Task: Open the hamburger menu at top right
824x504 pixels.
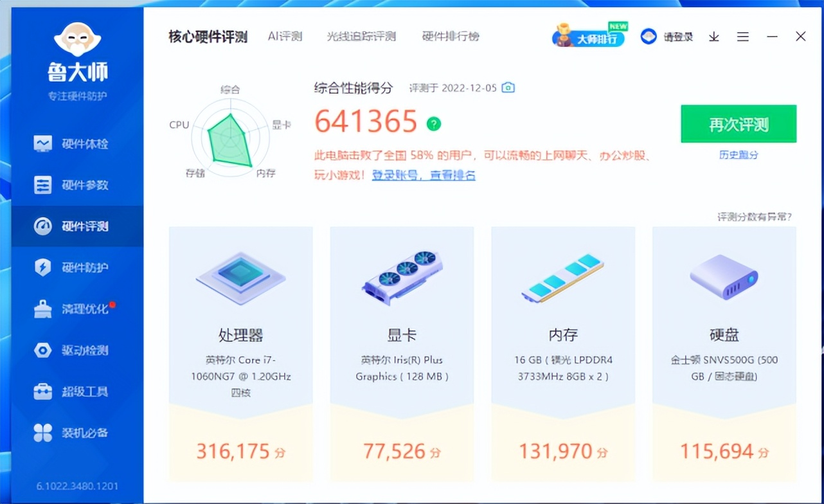Action: click(743, 37)
